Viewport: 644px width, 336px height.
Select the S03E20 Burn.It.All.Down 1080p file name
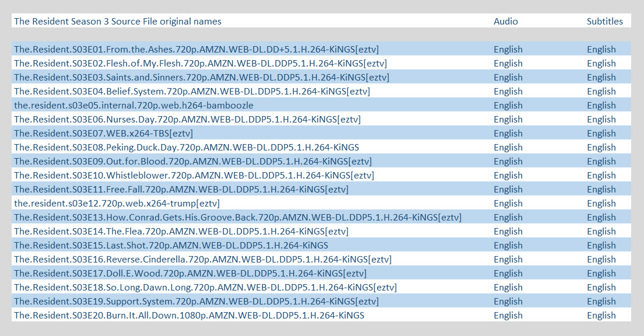click(x=189, y=315)
